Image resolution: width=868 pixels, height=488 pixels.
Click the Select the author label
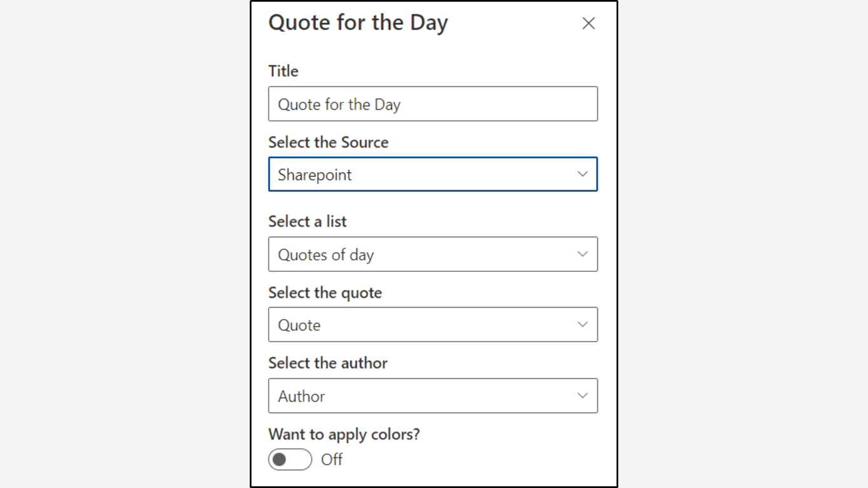coord(327,363)
